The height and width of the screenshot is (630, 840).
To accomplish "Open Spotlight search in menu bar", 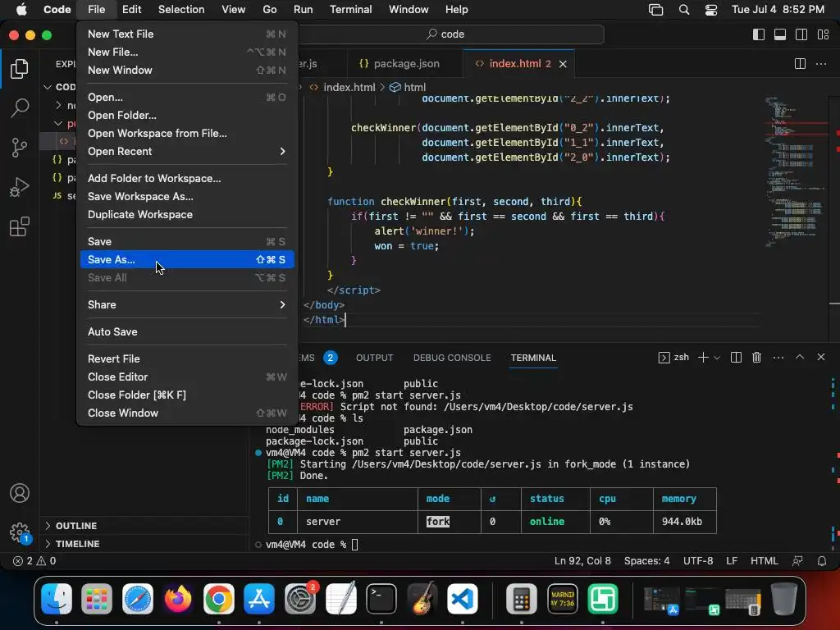I will 684,9.
